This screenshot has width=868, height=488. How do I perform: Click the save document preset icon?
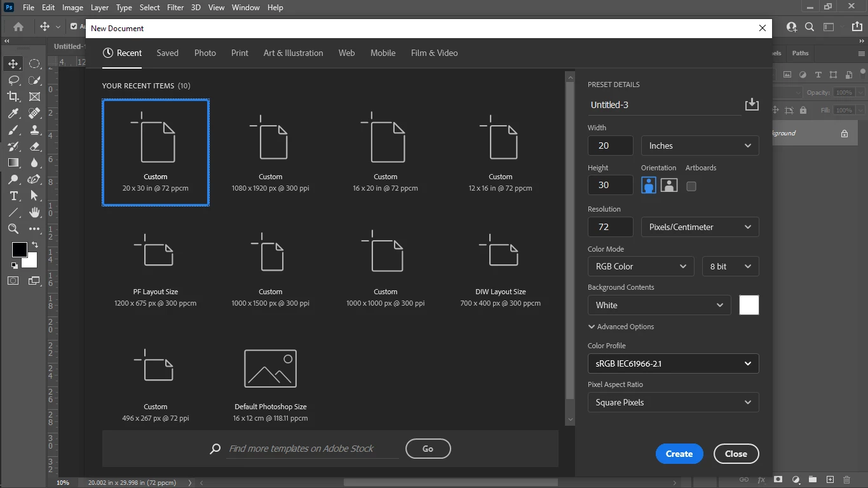(752, 104)
